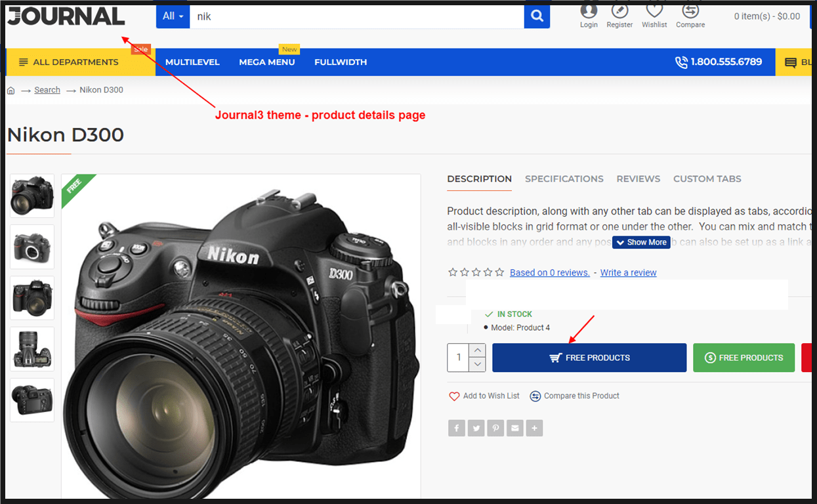This screenshot has height=504, width=817.
Task: Decrease quantity with the down arrow
Action: (478, 364)
